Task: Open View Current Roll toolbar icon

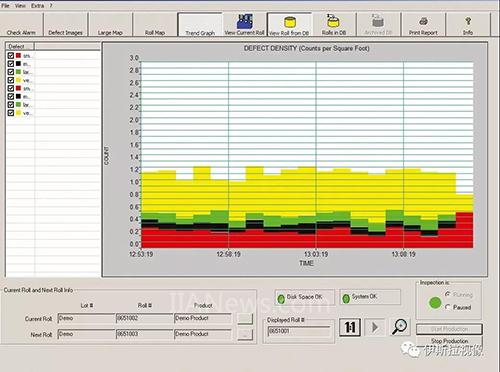Action: point(245,22)
